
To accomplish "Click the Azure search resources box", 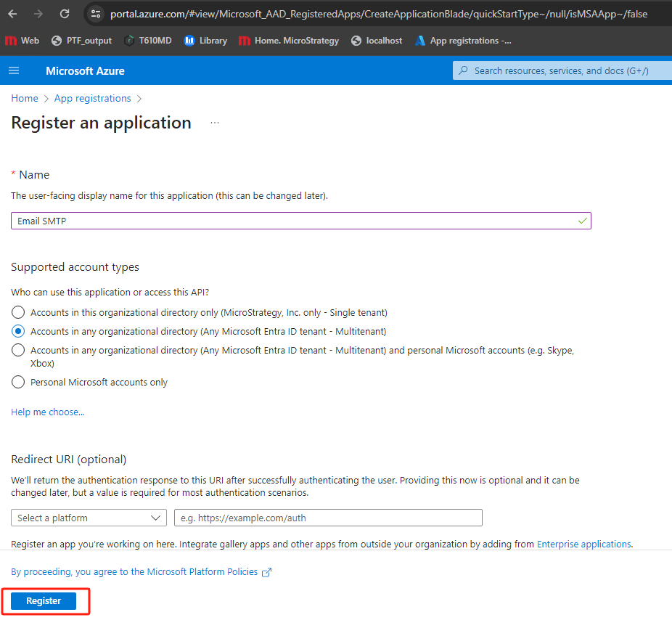I will tap(560, 70).
